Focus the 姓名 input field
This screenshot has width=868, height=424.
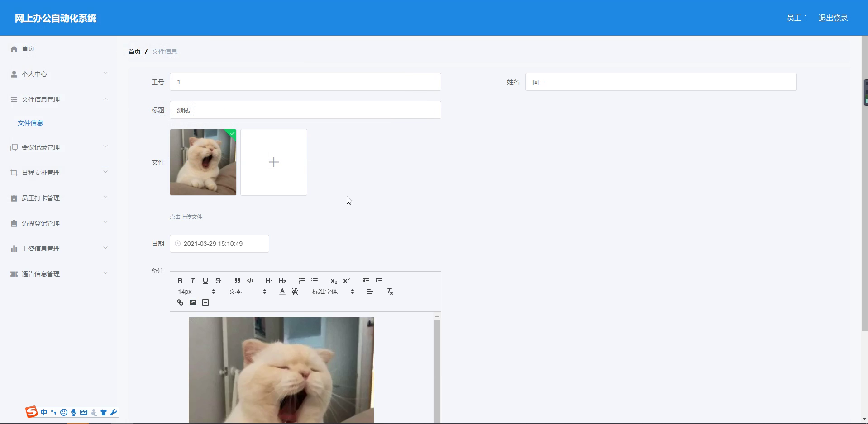(x=661, y=82)
